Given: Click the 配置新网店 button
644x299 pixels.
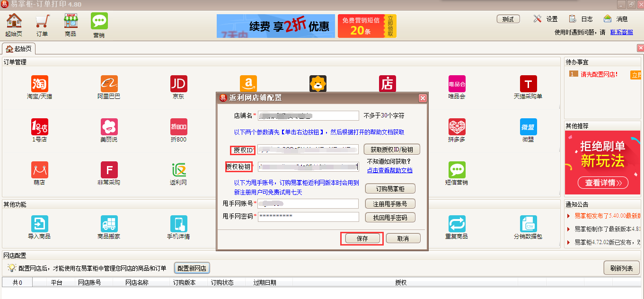Looking at the screenshot, I should tap(192, 268).
